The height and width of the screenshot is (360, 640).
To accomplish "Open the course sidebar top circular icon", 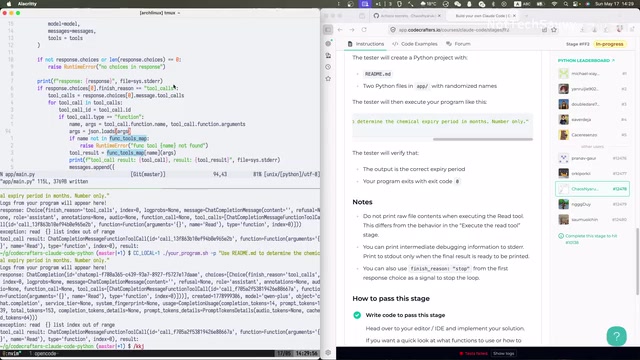I will 328,43.
